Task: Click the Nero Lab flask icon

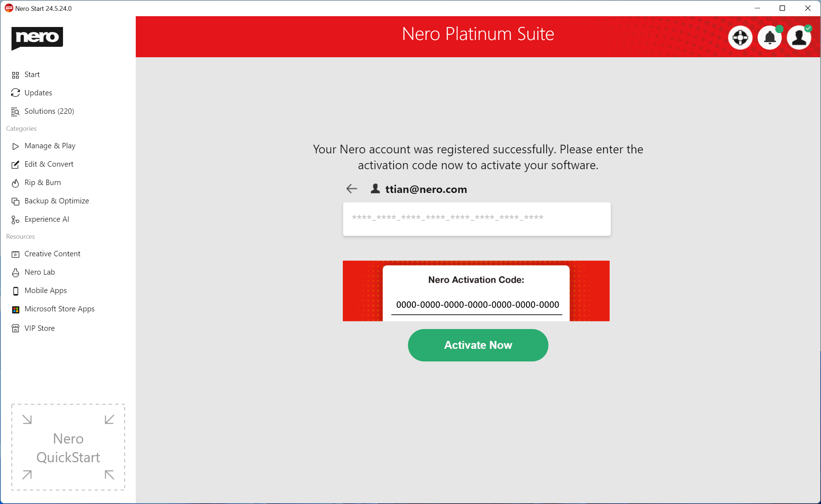Action: point(15,273)
